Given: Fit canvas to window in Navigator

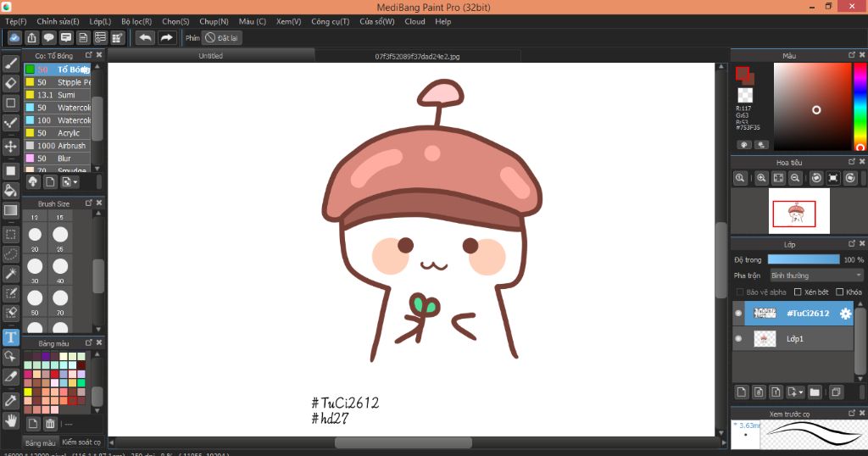Looking at the screenshot, I should (x=778, y=178).
